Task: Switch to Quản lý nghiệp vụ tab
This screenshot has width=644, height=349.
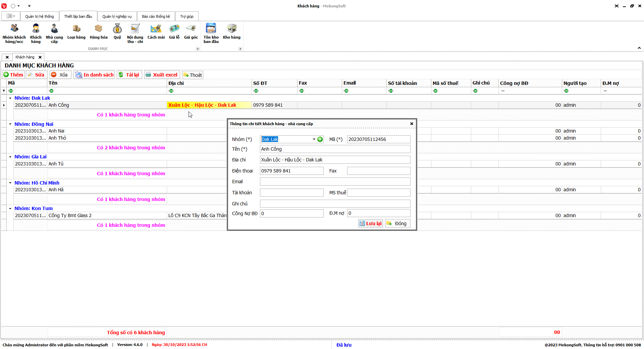Action: click(x=117, y=16)
